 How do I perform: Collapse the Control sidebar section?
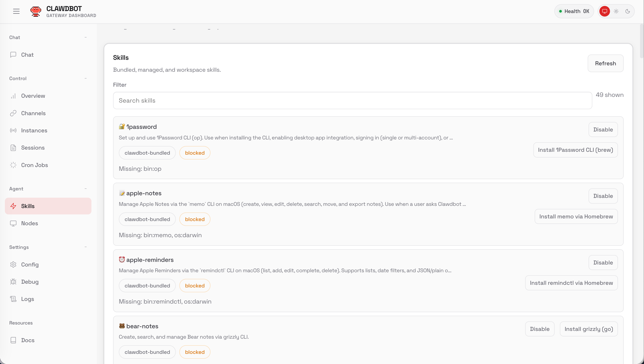pos(85,78)
